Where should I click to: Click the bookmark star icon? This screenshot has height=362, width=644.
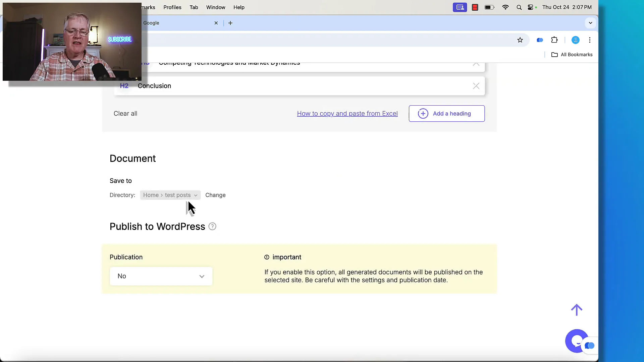pyautogui.click(x=520, y=40)
